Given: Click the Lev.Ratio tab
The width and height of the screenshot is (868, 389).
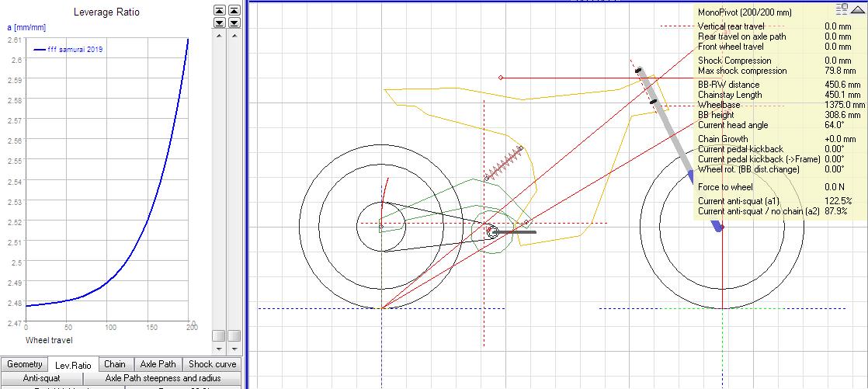Looking at the screenshot, I should pyautogui.click(x=72, y=365).
